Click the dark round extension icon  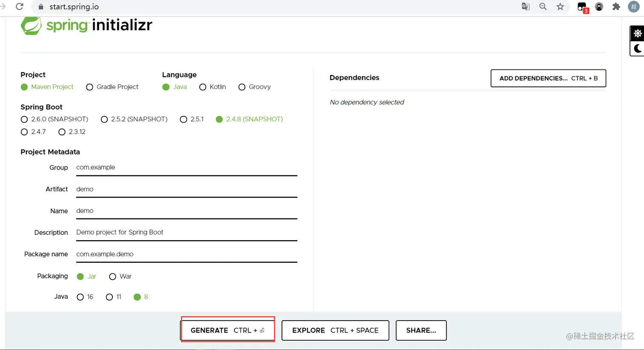pos(599,7)
